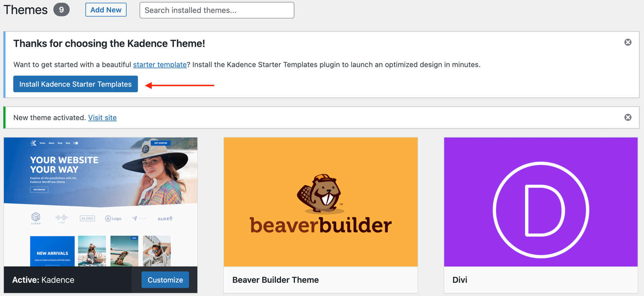Focus the Search installed themes field
Image resolution: width=644 pixels, height=296 pixels.
217,10
